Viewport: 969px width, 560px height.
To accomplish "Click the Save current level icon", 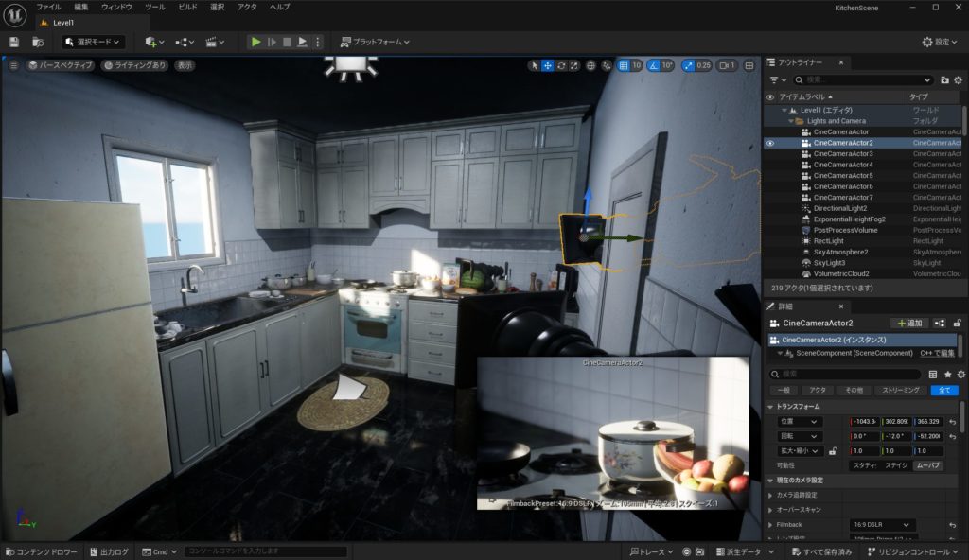I will [13, 42].
